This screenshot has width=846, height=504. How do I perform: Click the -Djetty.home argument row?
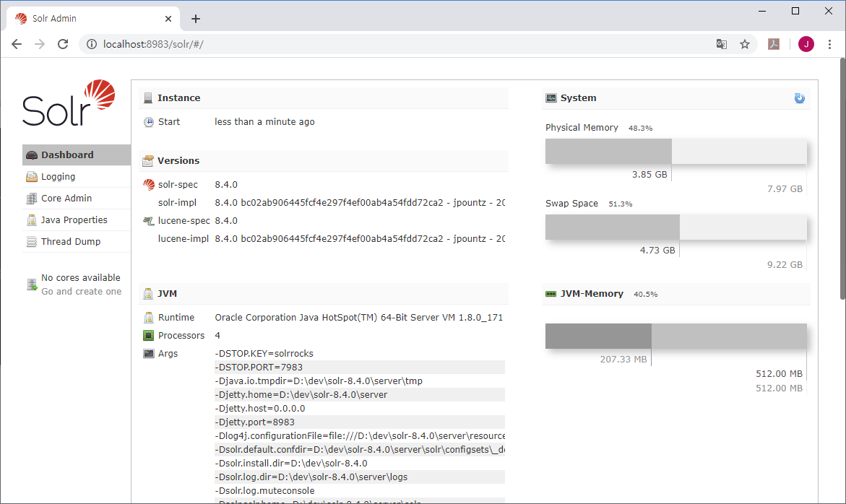359,394
